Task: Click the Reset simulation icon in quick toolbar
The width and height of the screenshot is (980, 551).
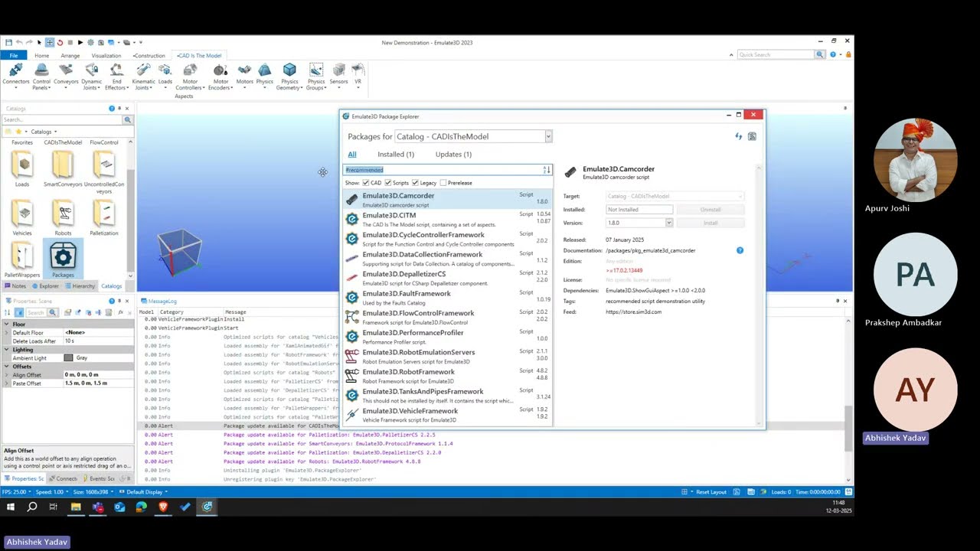Action: tap(60, 42)
